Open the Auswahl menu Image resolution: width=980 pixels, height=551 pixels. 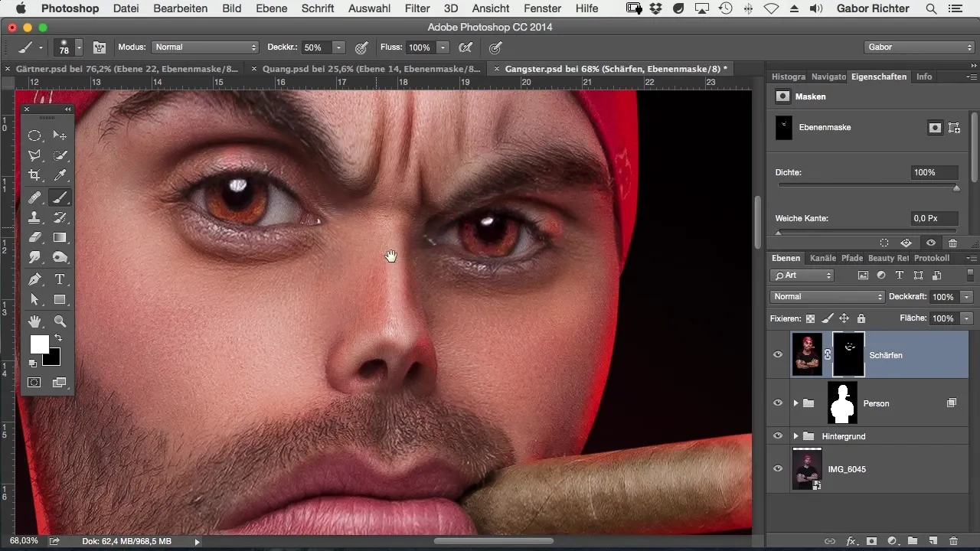point(369,8)
